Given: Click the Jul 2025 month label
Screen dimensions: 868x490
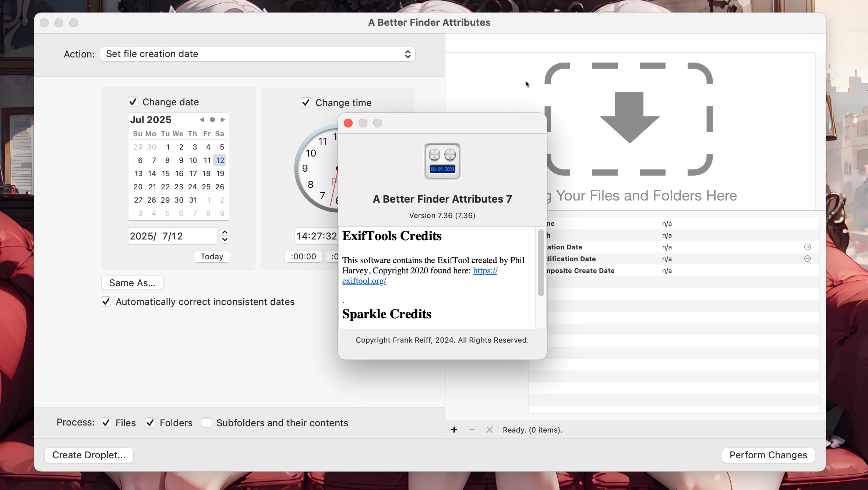Looking at the screenshot, I should coord(151,120).
